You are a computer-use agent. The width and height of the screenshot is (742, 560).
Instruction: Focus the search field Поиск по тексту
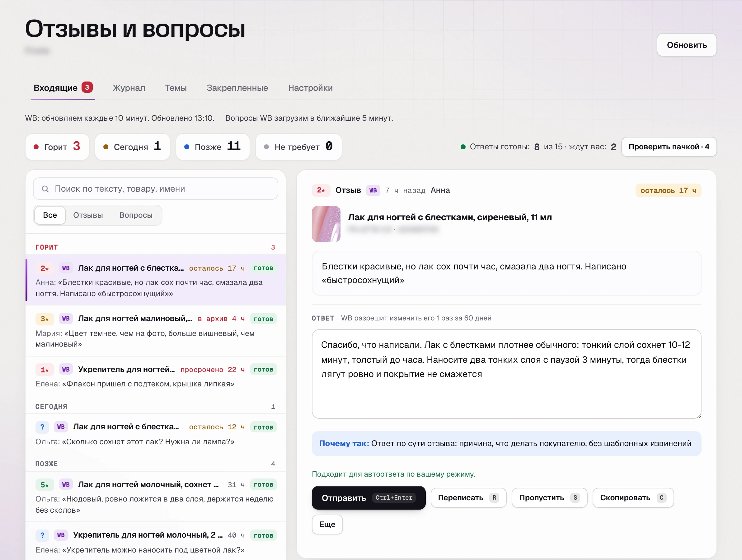[x=156, y=189]
